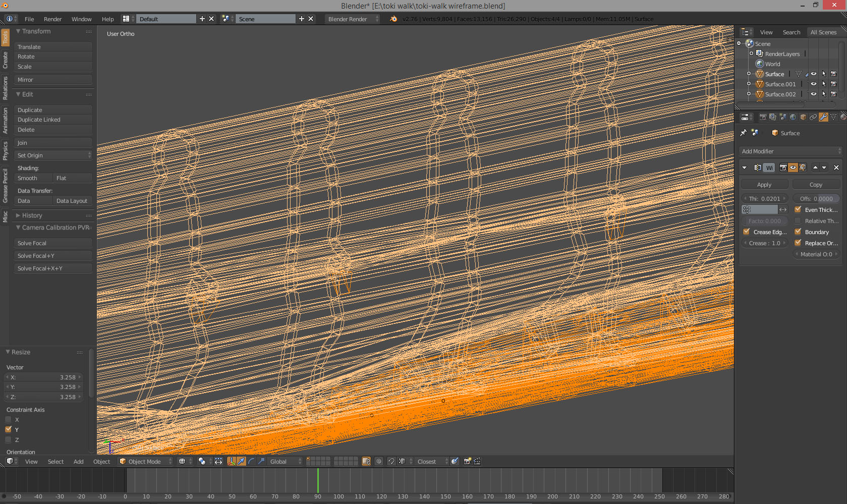Expand the Surface.001 outliner tree node
This screenshot has height=504, width=847.
pyautogui.click(x=749, y=84)
